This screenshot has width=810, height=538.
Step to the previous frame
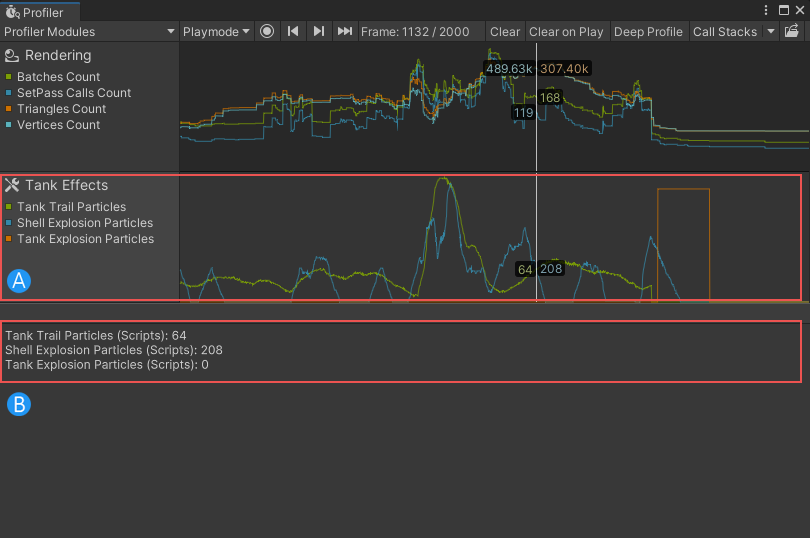[x=293, y=31]
